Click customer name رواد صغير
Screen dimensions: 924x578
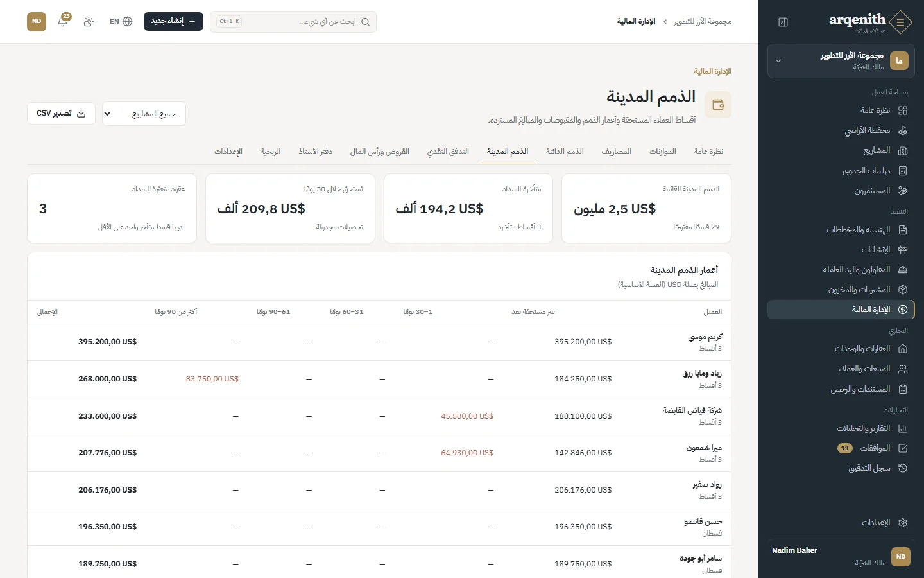pos(707,485)
